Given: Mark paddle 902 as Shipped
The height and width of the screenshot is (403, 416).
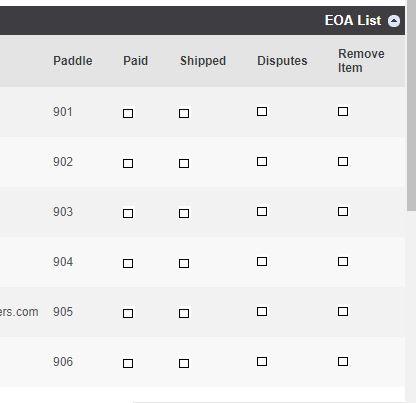Looking at the screenshot, I should tap(184, 163).
